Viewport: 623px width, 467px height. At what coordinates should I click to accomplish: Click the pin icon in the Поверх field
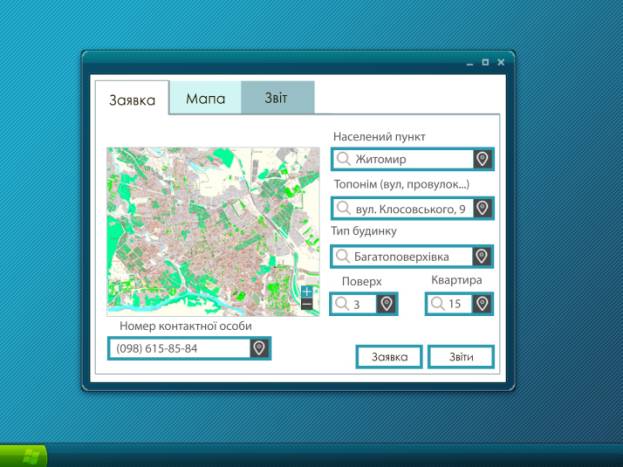pyautogui.click(x=386, y=304)
